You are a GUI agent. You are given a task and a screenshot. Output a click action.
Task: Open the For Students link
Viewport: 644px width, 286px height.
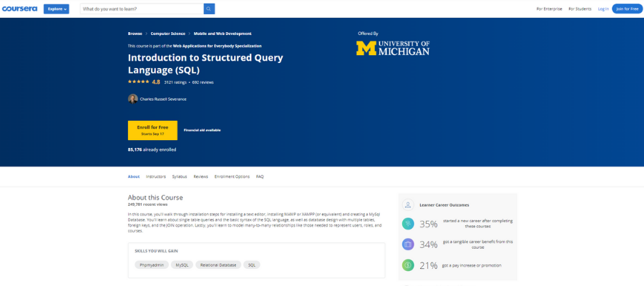tap(580, 9)
